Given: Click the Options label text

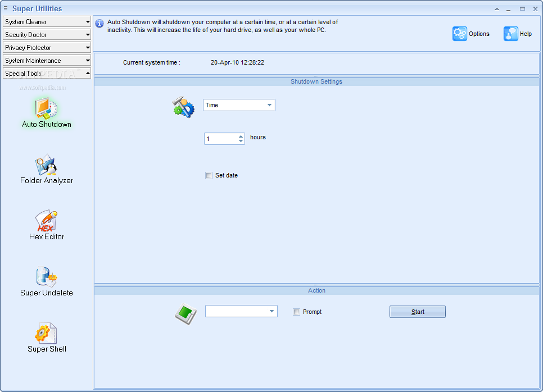Looking at the screenshot, I should (x=479, y=34).
